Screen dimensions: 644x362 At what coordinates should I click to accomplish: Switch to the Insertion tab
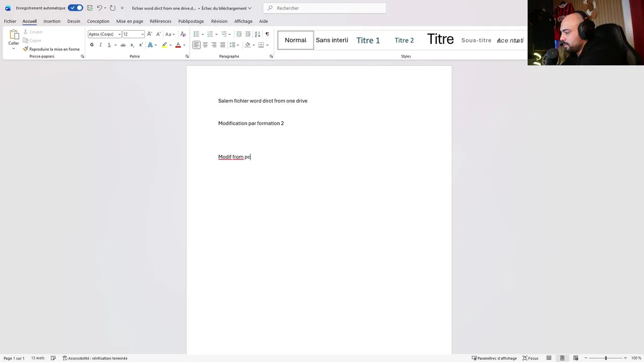coord(52,21)
